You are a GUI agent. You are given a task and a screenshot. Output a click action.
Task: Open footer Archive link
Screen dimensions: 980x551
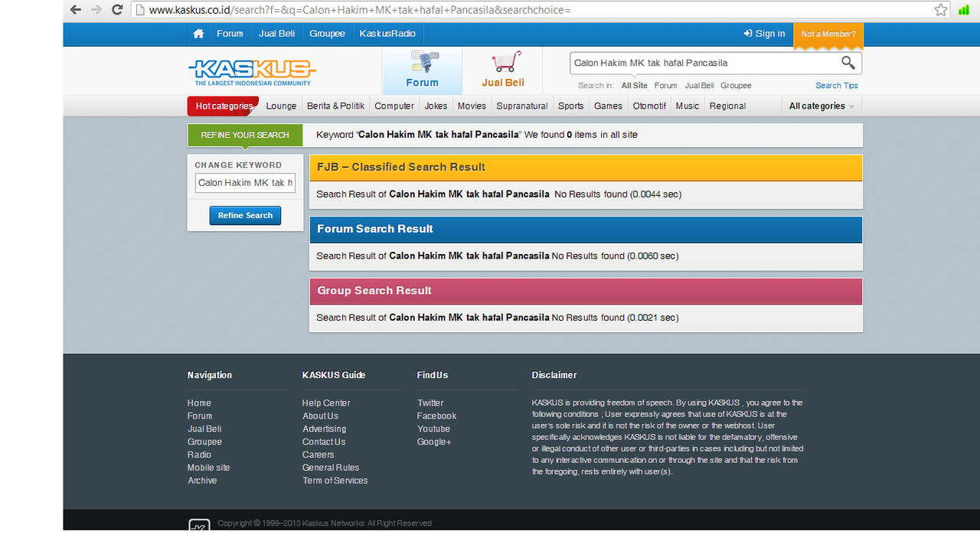(202, 481)
